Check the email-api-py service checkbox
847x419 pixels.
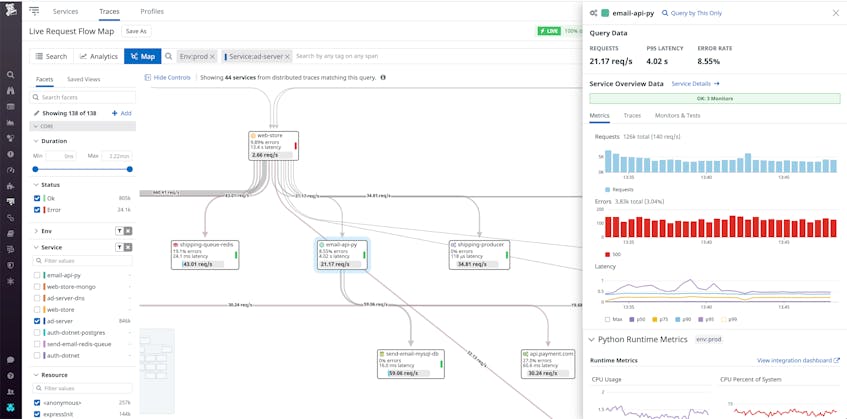tap(37, 275)
